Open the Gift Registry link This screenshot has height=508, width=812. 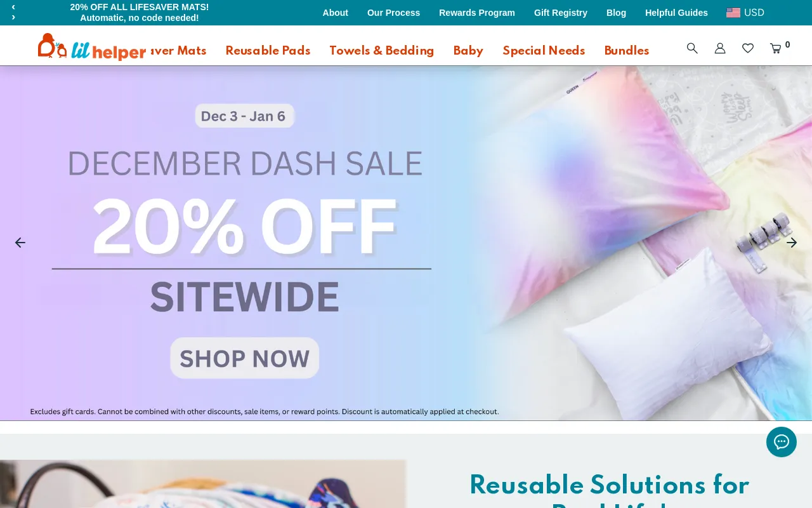click(x=561, y=13)
